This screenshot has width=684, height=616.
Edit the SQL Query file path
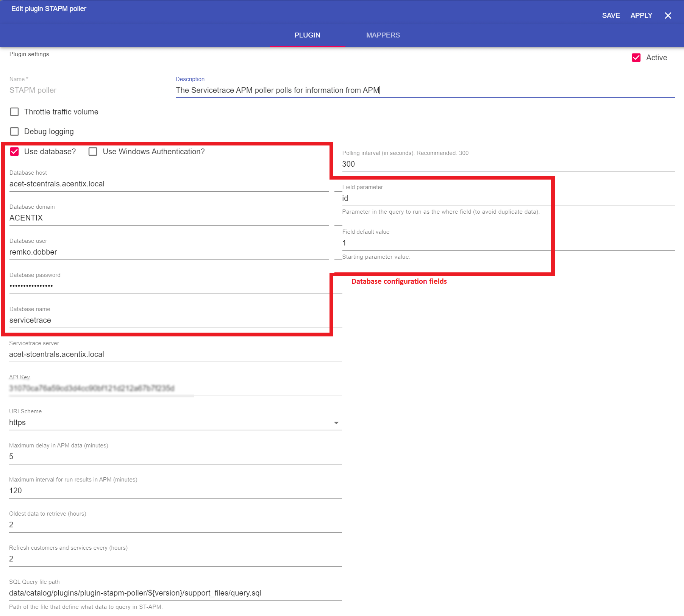tap(175, 593)
